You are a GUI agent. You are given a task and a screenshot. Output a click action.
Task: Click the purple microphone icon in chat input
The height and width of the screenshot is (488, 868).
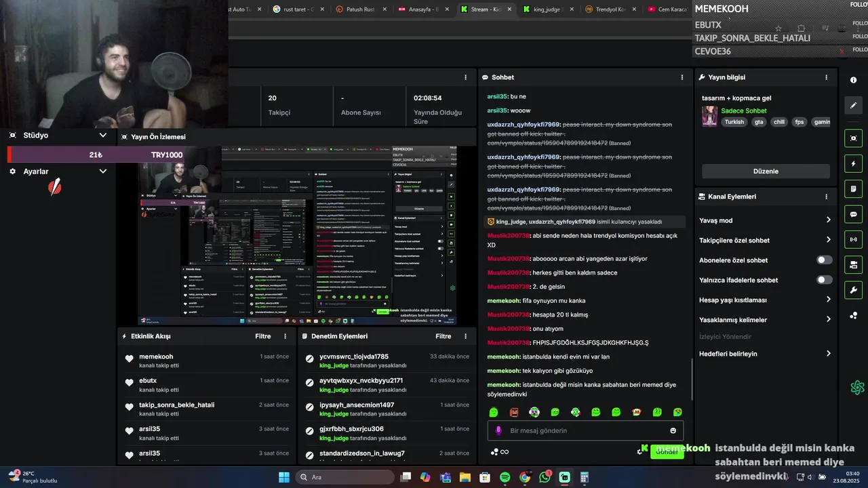pyautogui.click(x=498, y=430)
